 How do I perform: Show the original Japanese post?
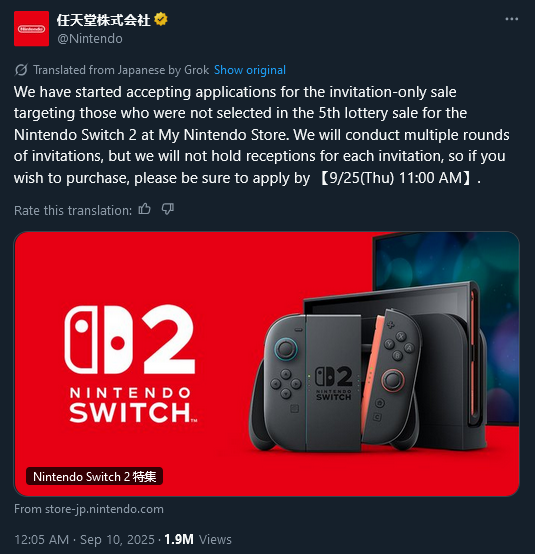(250, 70)
